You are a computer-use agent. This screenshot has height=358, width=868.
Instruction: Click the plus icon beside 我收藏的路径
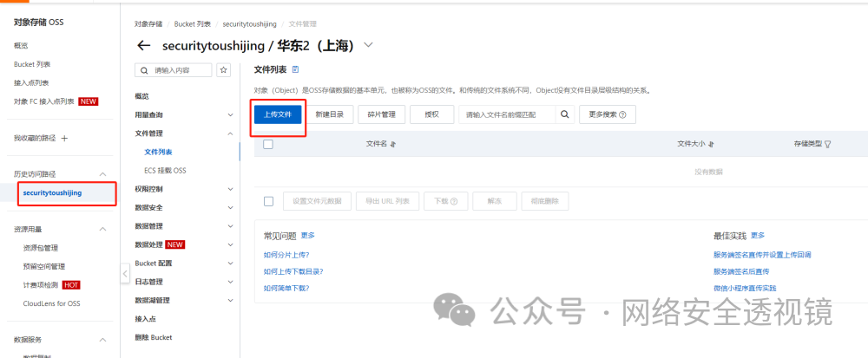[x=64, y=138]
